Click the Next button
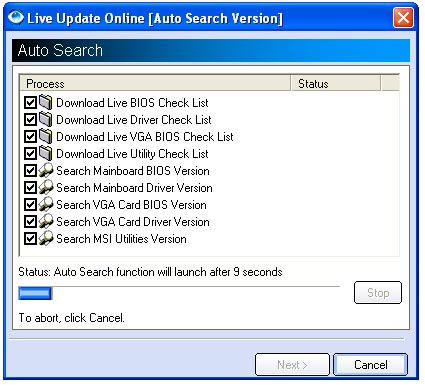425x388 pixels. (x=292, y=365)
